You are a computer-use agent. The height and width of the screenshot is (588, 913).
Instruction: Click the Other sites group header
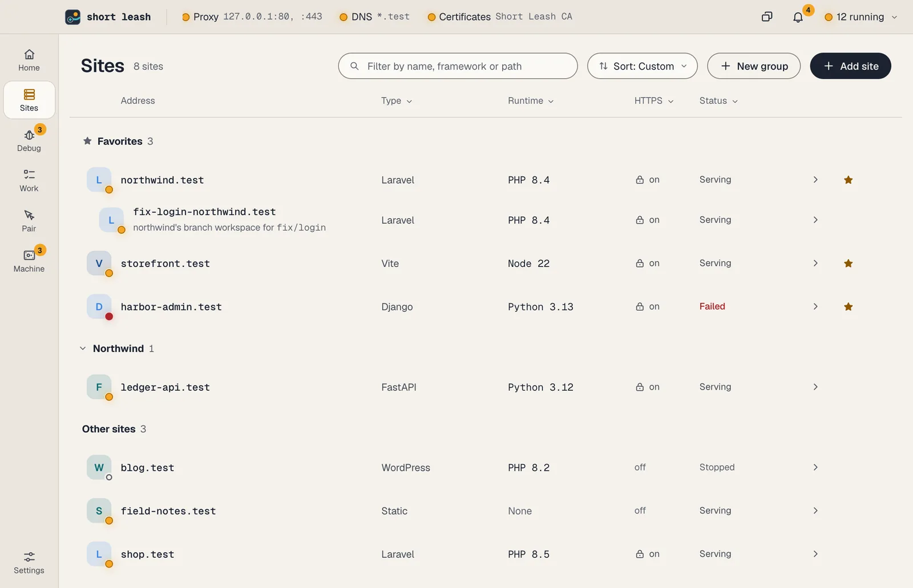coord(114,429)
